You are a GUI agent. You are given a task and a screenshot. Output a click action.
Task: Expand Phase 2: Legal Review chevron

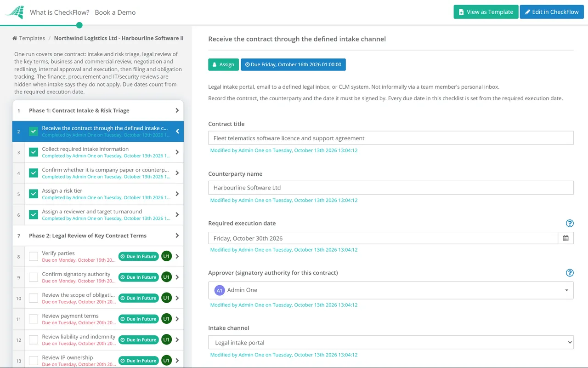[x=177, y=236]
